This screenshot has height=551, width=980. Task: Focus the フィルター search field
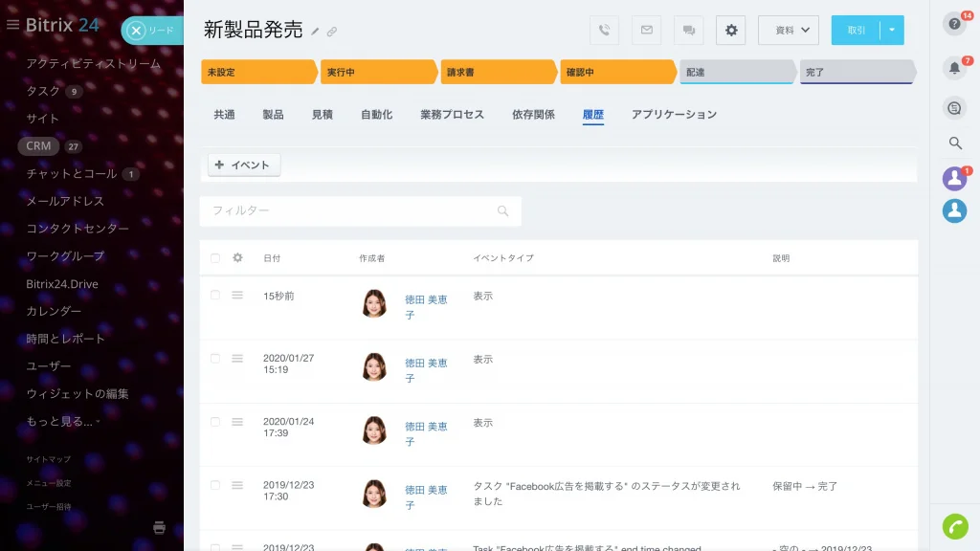pos(360,211)
